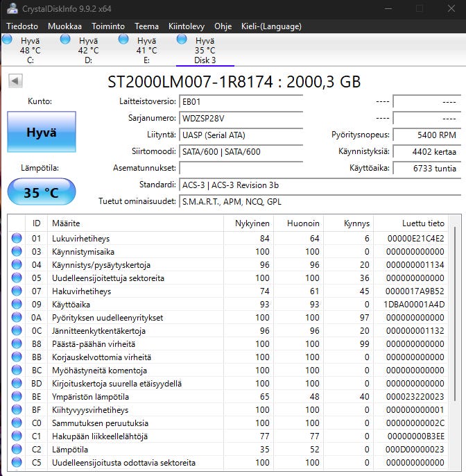Click the blue status circle above E: drive
466x476 pixels.
[x=123, y=39]
